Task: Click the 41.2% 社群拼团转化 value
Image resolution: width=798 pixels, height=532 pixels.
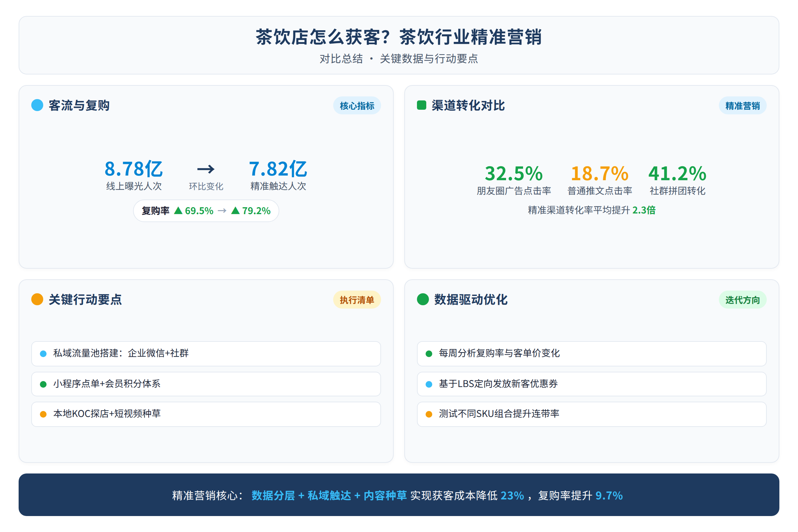Action: (x=677, y=174)
